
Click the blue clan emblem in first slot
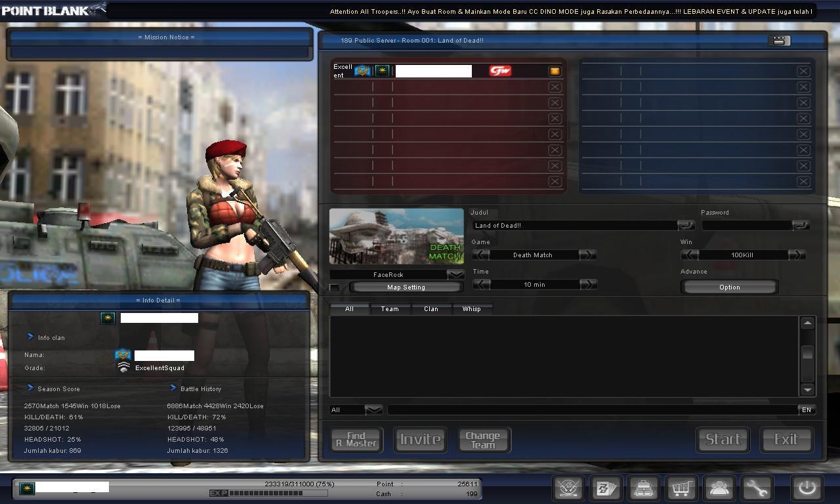[363, 71]
